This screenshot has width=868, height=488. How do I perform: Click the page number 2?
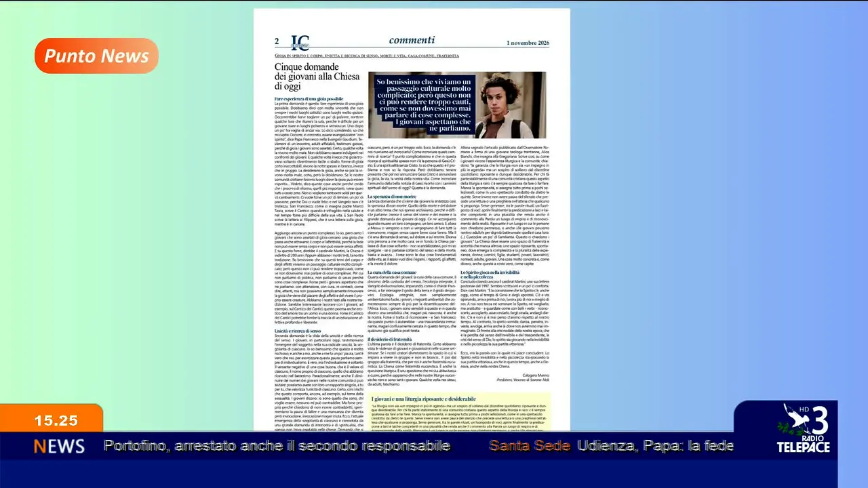(x=277, y=41)
